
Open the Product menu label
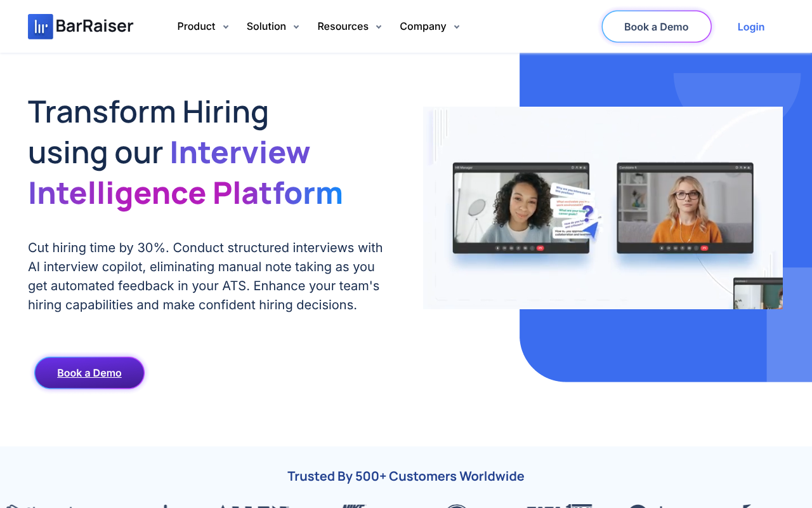coord(196,27)
